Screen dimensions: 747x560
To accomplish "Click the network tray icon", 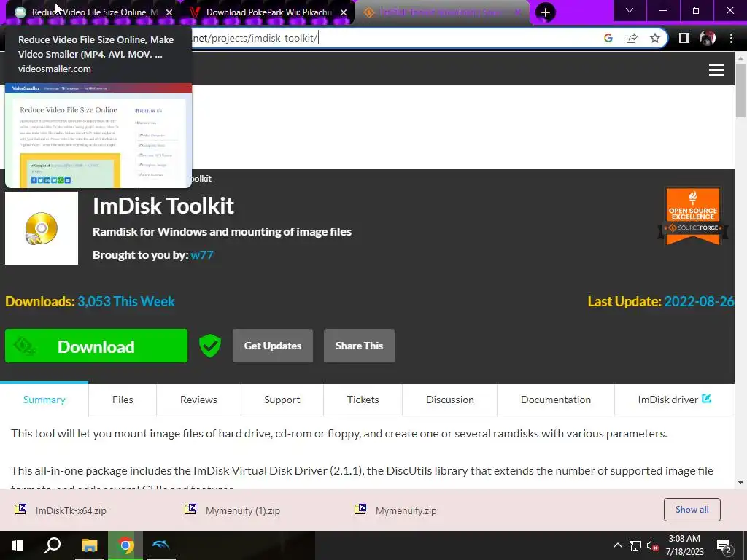I will [635, 545].
